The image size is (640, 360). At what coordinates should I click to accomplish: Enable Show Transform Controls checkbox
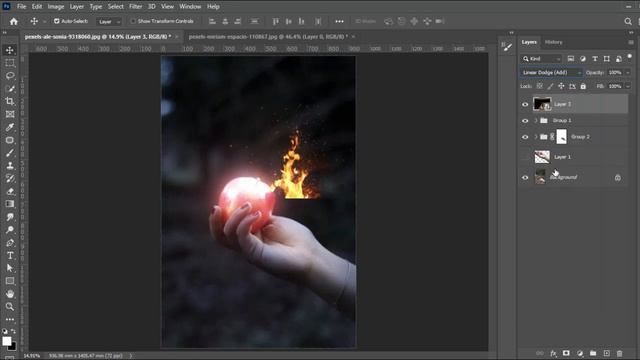[133, 21]
